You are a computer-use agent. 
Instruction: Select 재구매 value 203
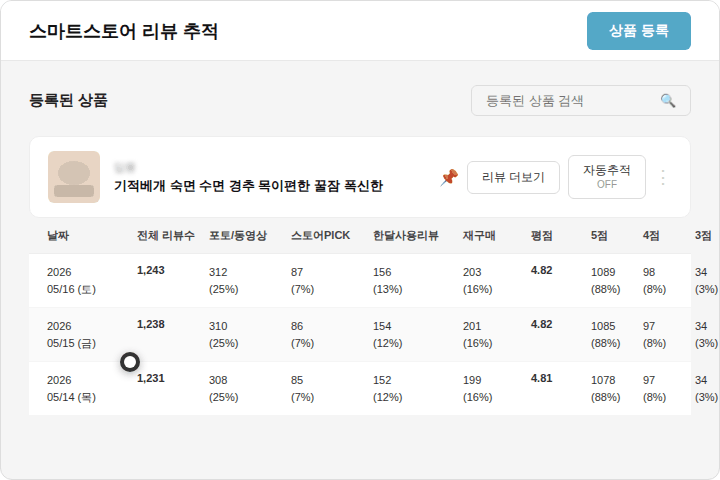coord(472,272)
